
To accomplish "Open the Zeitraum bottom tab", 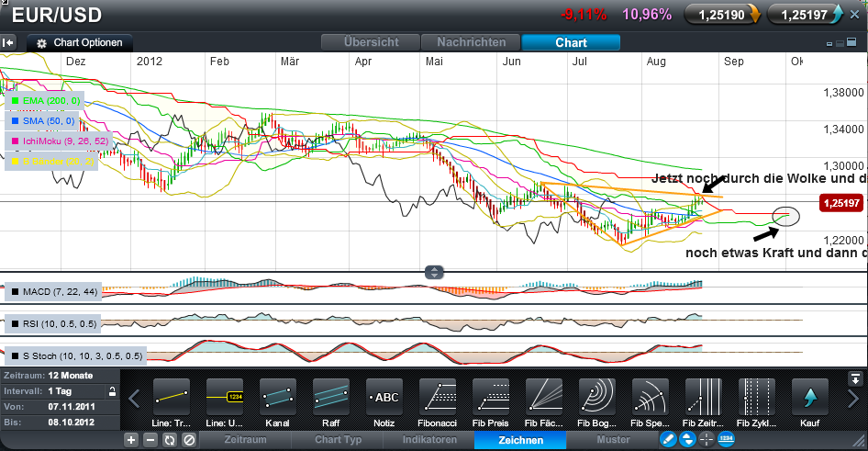I will (x=245, y=440).
